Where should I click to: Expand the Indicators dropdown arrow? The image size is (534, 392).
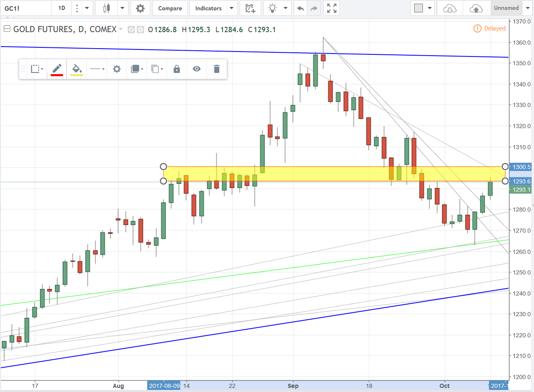[x=232, y=8]
